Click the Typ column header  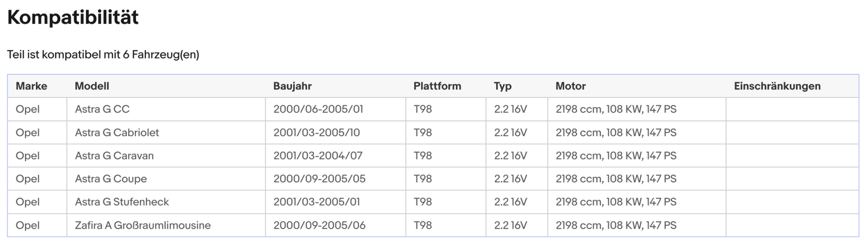click(502, 86)
